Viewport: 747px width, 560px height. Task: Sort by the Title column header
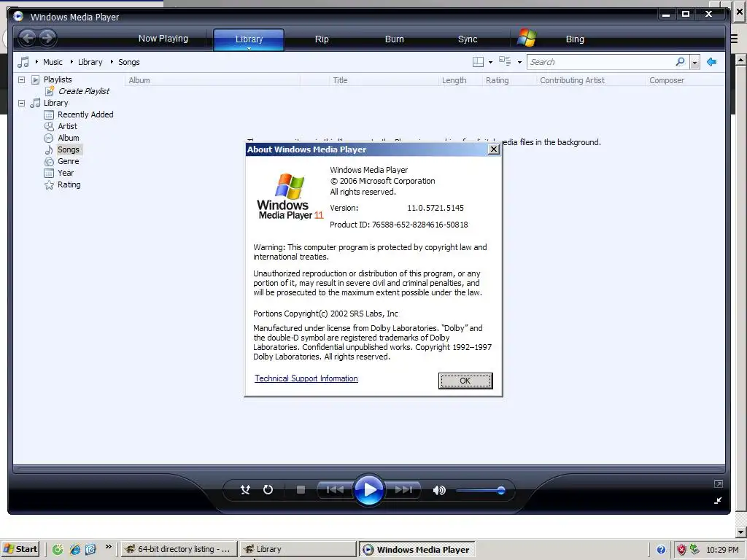coord(384,80)
